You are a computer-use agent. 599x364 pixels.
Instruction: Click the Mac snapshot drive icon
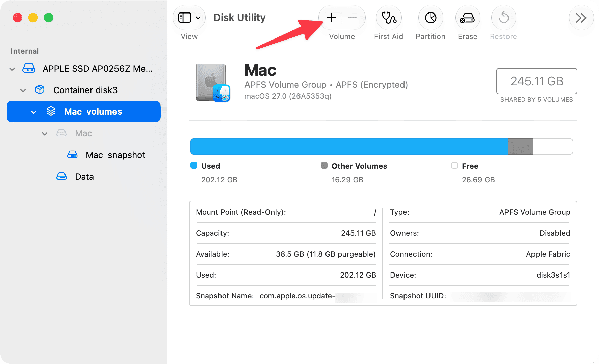(x=72, y=155)
